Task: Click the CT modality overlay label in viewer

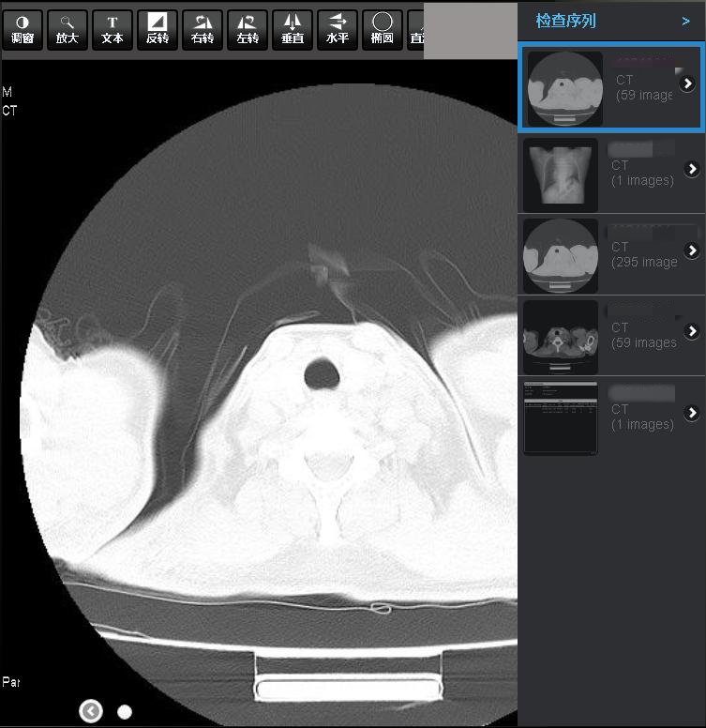Action: pyautogui.click(x=9, y=111)
